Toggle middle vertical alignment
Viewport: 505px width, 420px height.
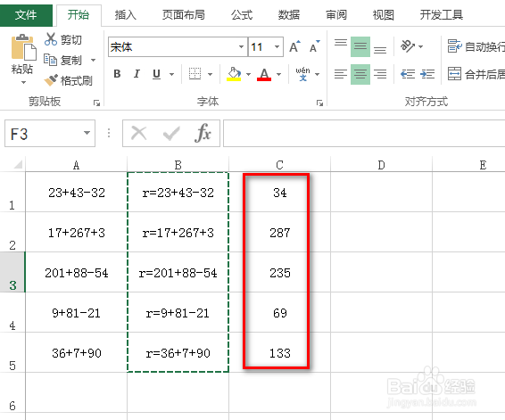pos(360,47)
